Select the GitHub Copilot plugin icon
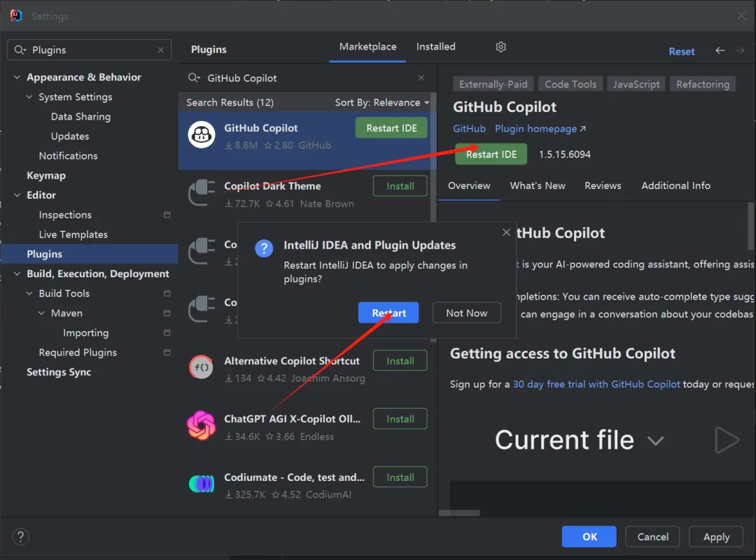 pyautogui.click(x=202, y=135)
